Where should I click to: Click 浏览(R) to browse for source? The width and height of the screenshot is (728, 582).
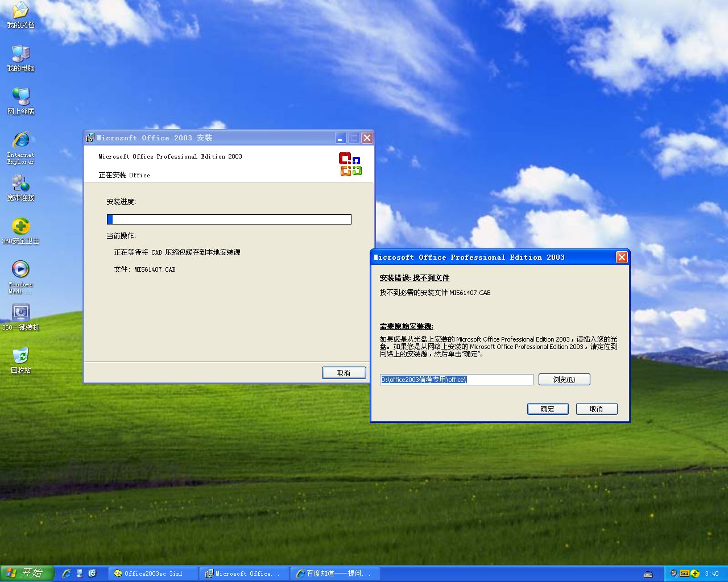[564, 380]
